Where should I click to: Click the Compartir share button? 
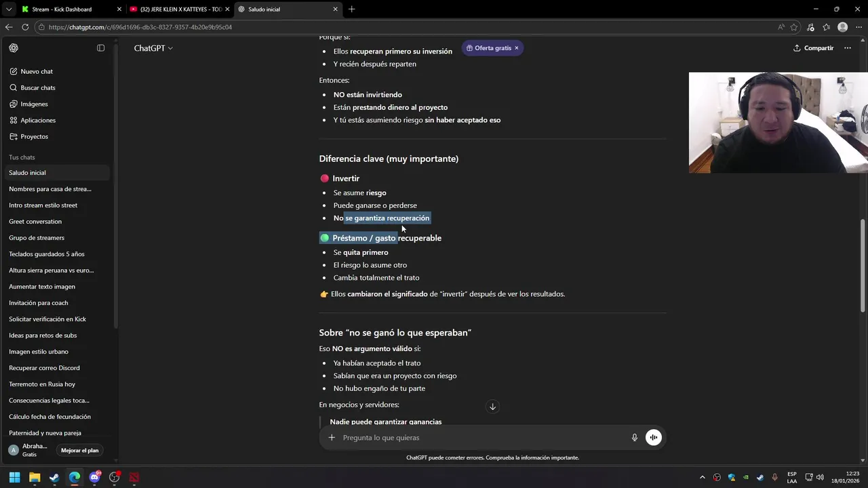click(813, 48)
